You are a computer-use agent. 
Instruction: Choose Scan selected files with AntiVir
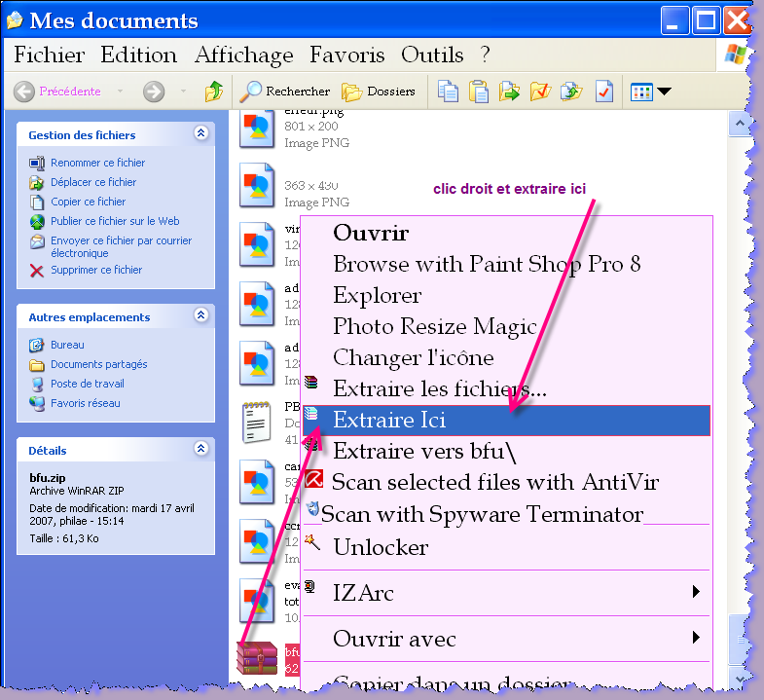(494, 482)
